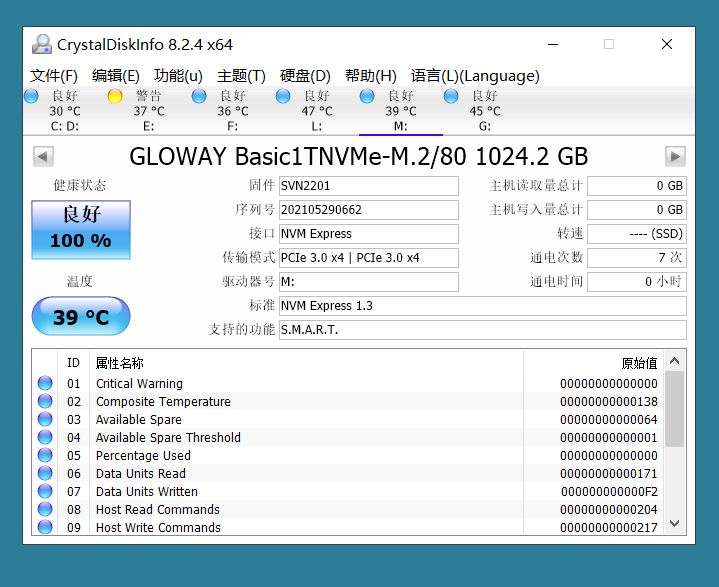This screenshot has height=587, width=719.
Task: Select the Critical Warning attribute text
Action: pos(139,383)
